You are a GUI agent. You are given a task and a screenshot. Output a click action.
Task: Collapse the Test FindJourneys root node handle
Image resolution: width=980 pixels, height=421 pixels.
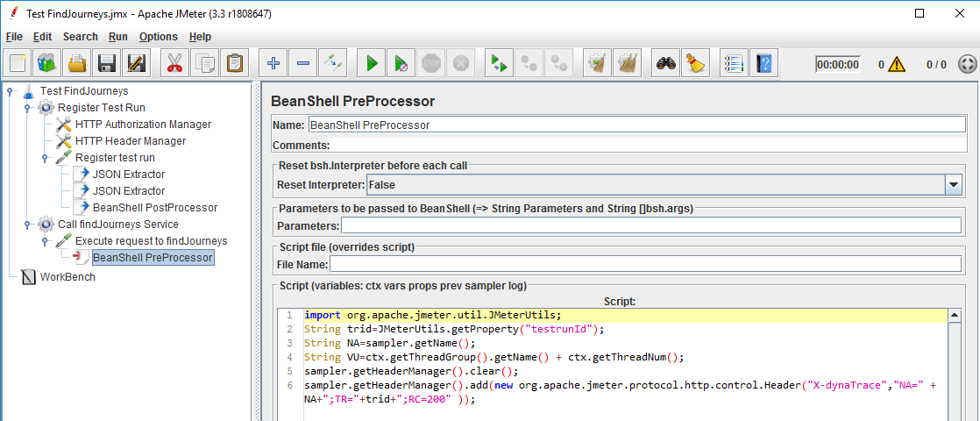(10, 91)
